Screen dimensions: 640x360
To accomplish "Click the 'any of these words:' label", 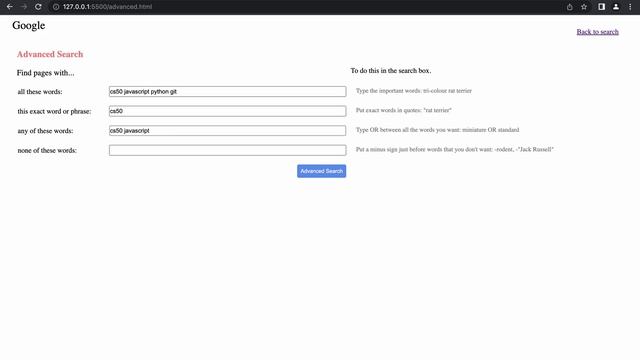I will [45, 131].
